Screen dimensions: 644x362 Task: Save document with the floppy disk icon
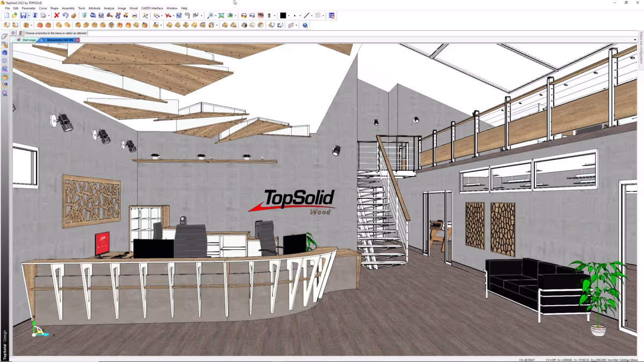click(23, 16)
